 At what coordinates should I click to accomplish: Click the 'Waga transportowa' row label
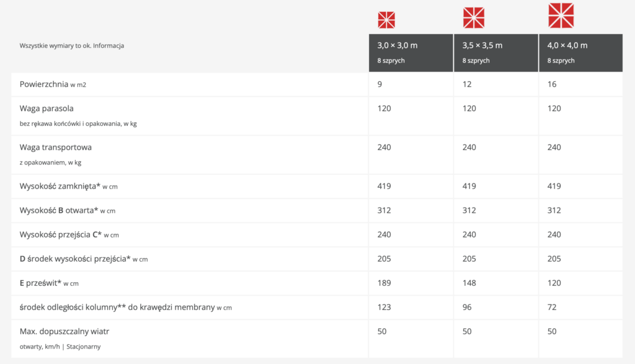(x=56, y=148)
